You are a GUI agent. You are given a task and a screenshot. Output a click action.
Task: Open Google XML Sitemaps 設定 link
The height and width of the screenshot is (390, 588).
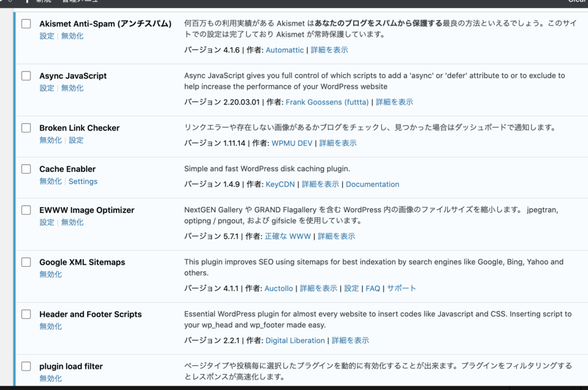click(351, 288)
